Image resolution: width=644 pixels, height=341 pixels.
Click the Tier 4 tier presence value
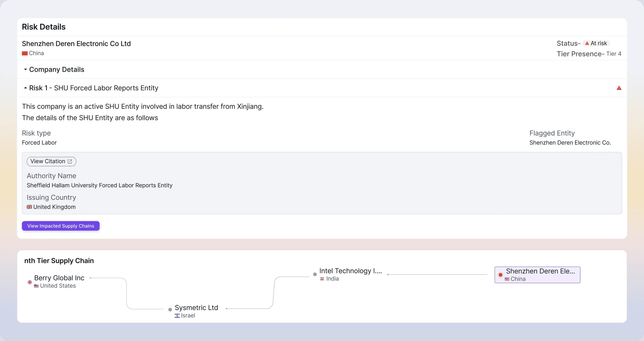[614, 54]
